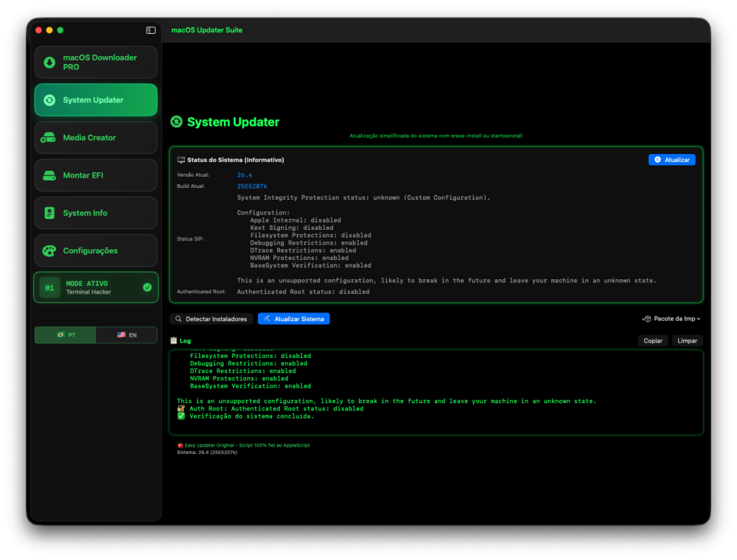Switch language to EN
Screen dimensions: 737x560
(x=127, y=335)
